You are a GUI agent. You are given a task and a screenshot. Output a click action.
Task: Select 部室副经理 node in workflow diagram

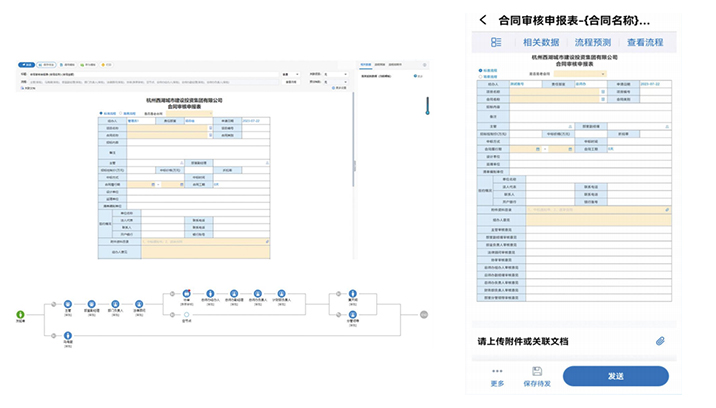(91, 304)
